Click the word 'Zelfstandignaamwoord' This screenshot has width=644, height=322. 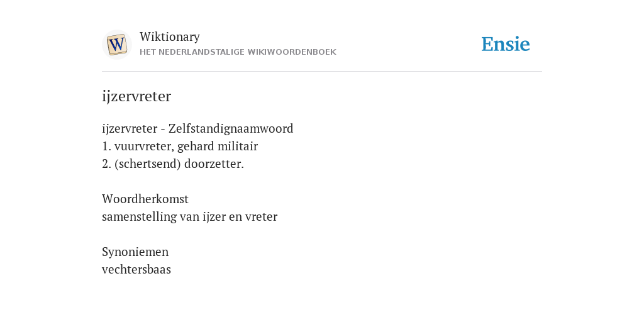click(x=231, y=128)
